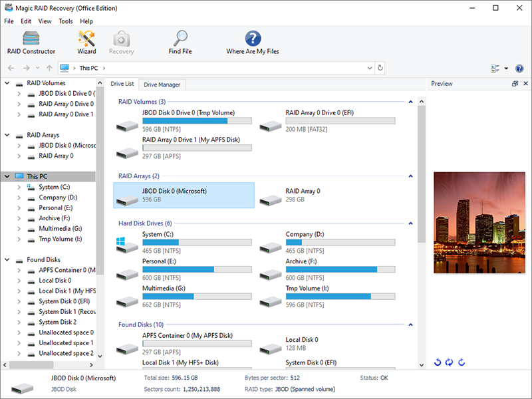Switch to Drive Manager tab

[162, 85]
